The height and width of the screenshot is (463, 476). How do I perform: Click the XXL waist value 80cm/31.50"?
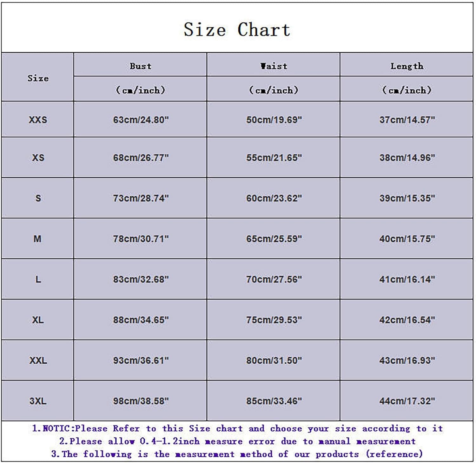pyautogui.click(x=274, y=360)
